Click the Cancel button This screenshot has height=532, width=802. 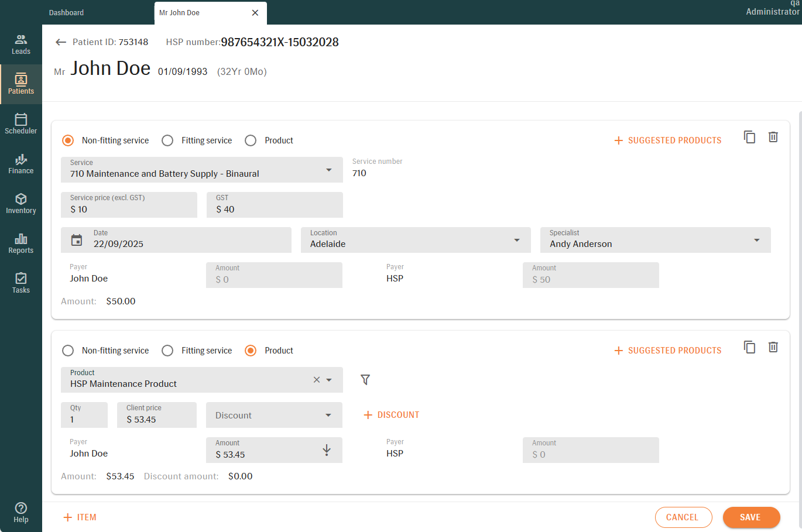point(683,517)
